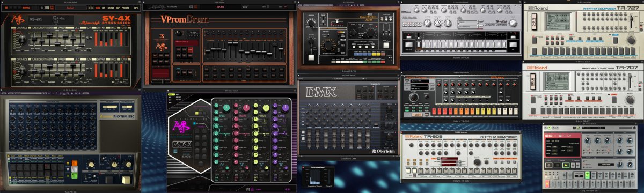The height and width of the screenshot is (193, 644).
Task: Click the Rhythm 55C logo plate
Action: [118, 116]
